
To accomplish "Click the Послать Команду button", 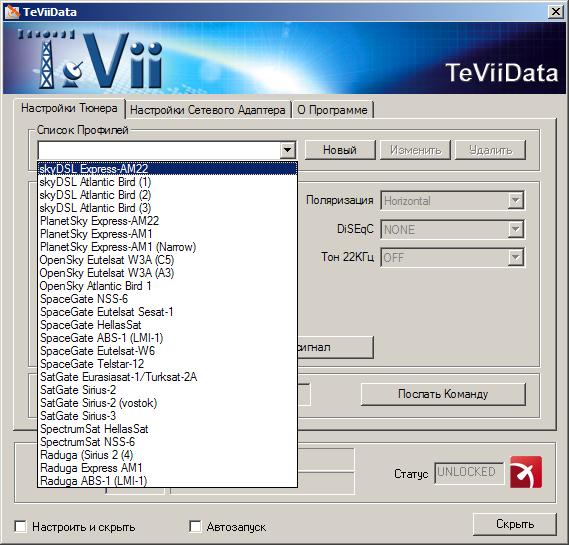I will coord(443,394).
